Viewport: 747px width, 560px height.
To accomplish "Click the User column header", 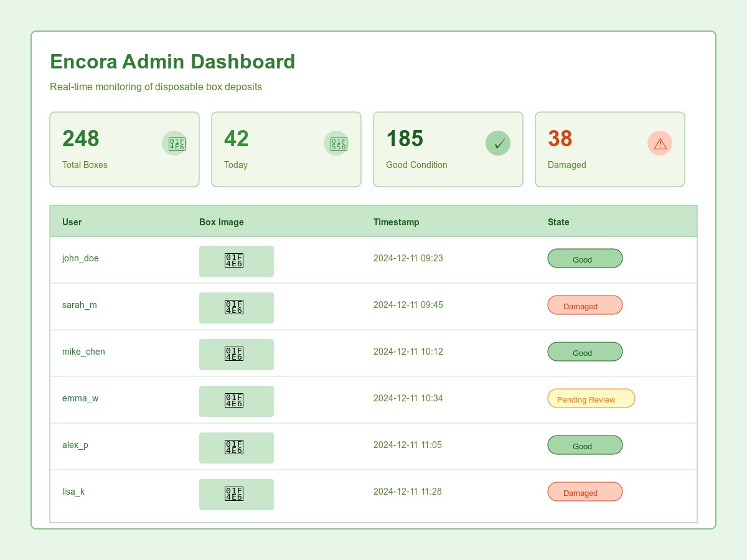I will [72, 222].
